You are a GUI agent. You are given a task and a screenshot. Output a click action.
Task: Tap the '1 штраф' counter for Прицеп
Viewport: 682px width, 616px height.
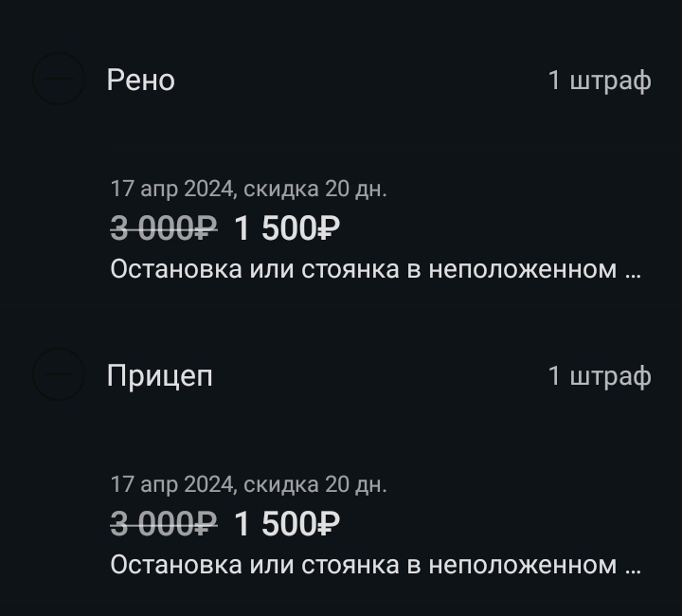(x=600, y=376)
